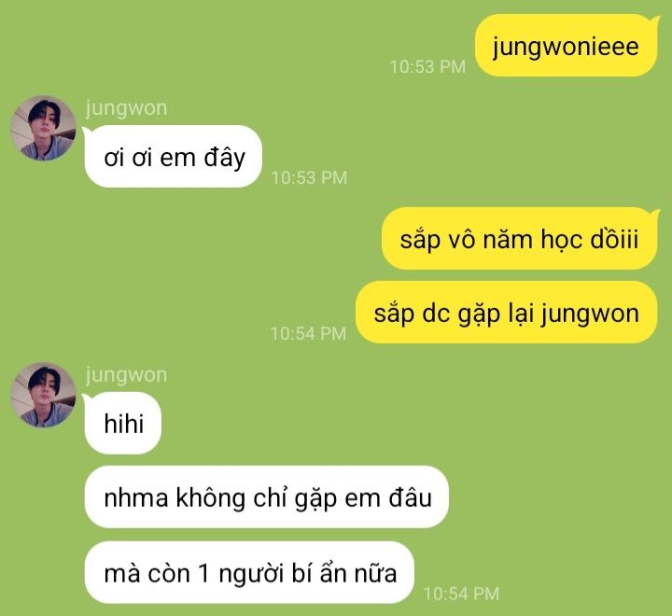Tap the "ơi ơi em đây" message
672x616 pixels.
(x=174, y=157)
